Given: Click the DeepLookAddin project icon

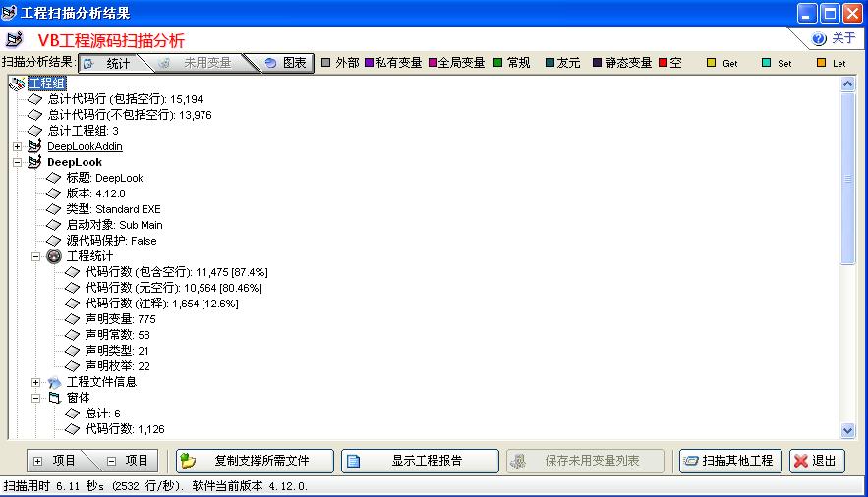Looking at the screenshot, I should click(34, 146).
